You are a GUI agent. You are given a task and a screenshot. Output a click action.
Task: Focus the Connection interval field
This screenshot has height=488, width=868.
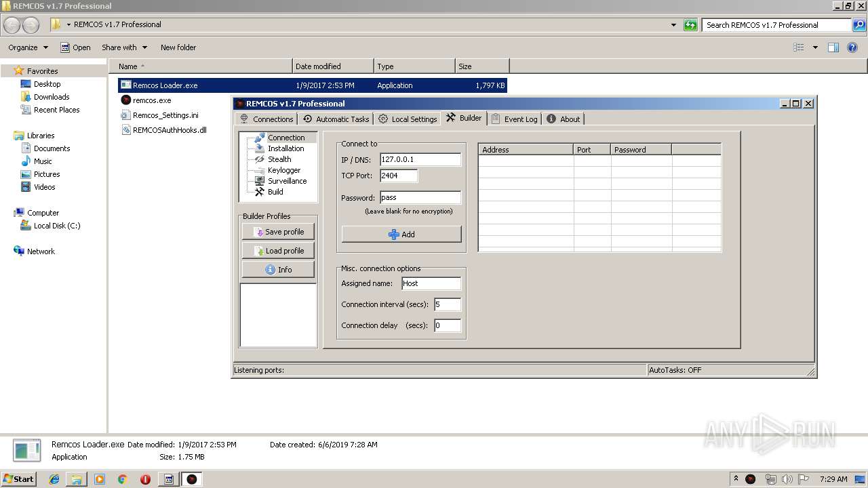coord(448,304)
